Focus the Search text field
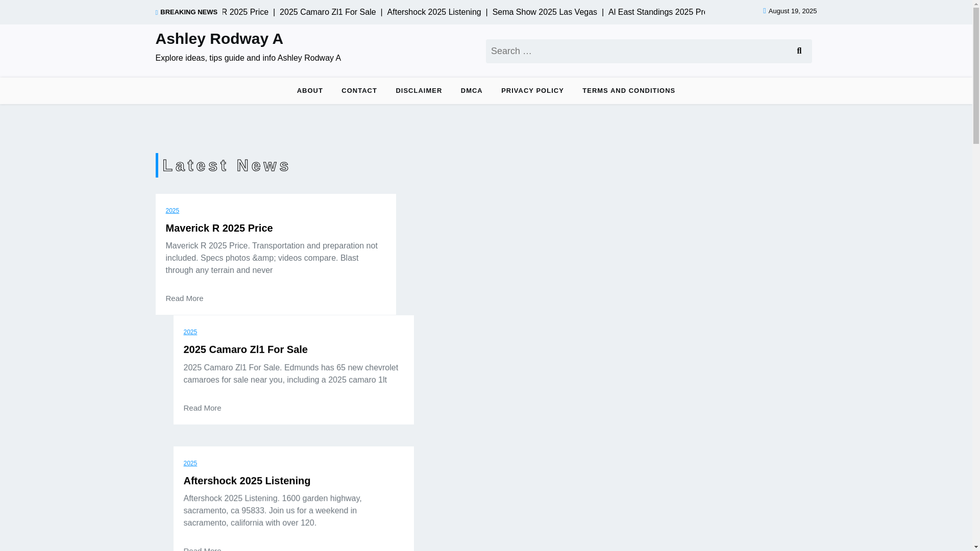Image resolution: width=980 pixels, height=551 pixels. point(636,51)
